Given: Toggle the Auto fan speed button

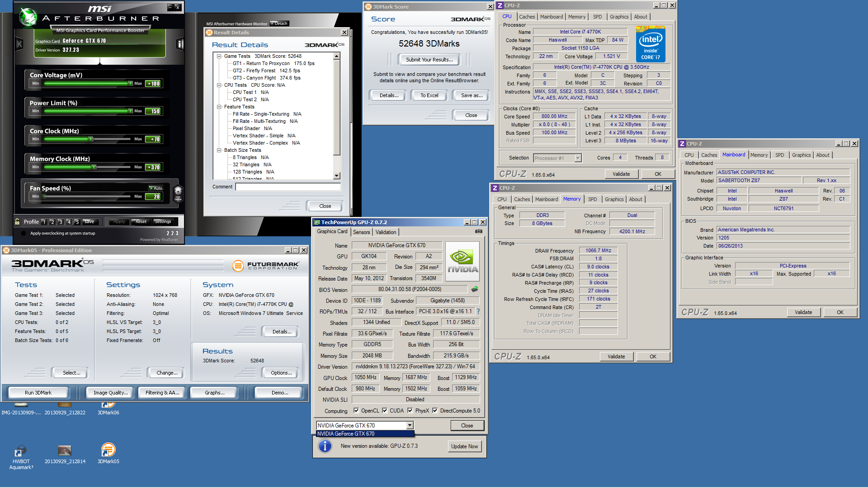Looking at the screenshot, I should (156, 188).
